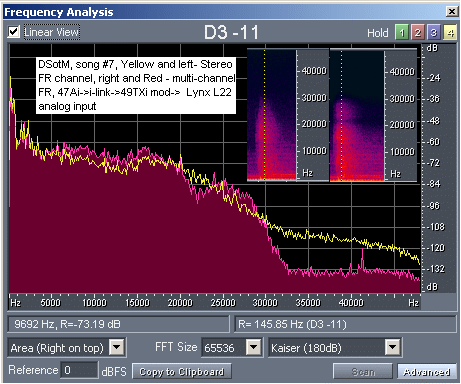The height and width of the screenshot is (384, 461).
Task: Click the Scan button
Action: [x=363, y=371]
